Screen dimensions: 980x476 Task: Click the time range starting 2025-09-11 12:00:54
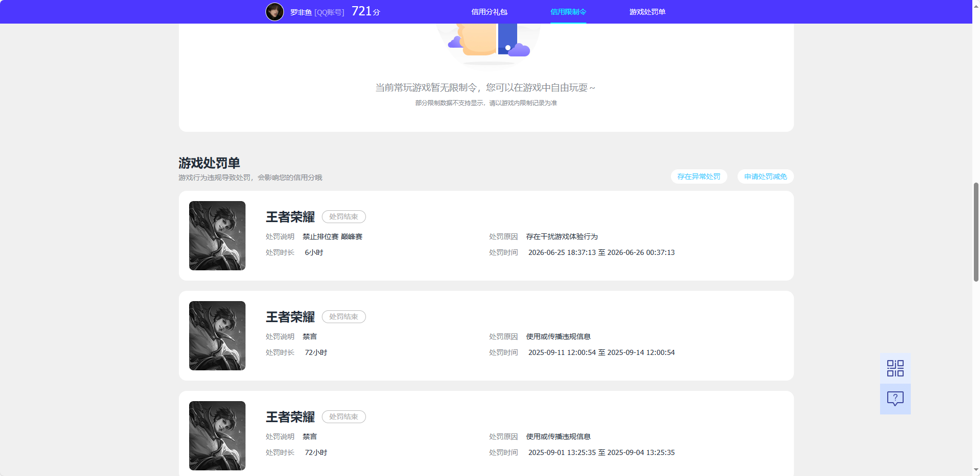tap(601, 353)
